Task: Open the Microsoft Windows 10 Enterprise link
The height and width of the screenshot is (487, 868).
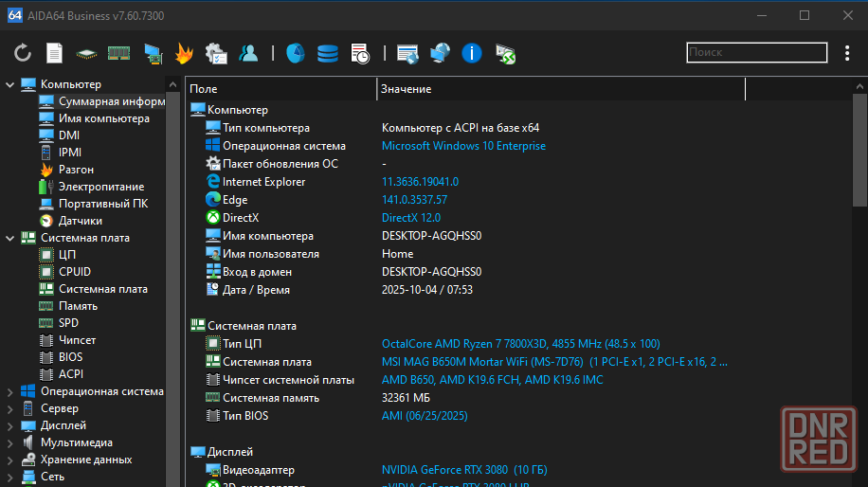Action: pyautogui.click(x=463, y=146)
